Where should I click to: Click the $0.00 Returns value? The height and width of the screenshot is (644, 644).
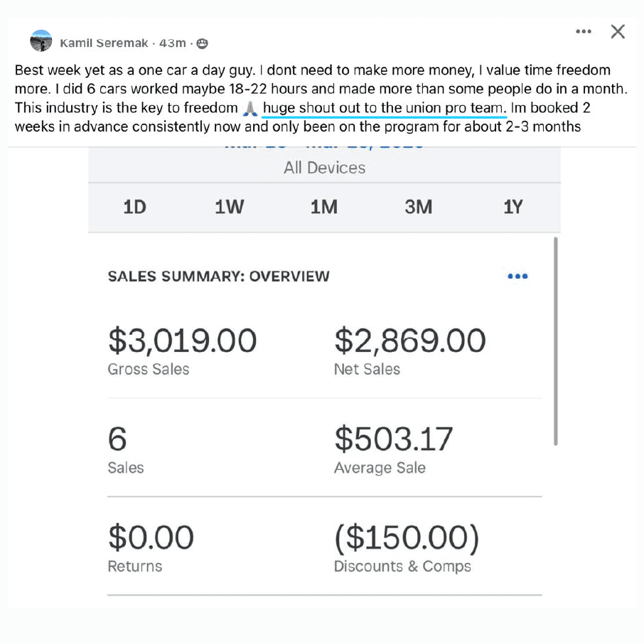coord(151,537)
